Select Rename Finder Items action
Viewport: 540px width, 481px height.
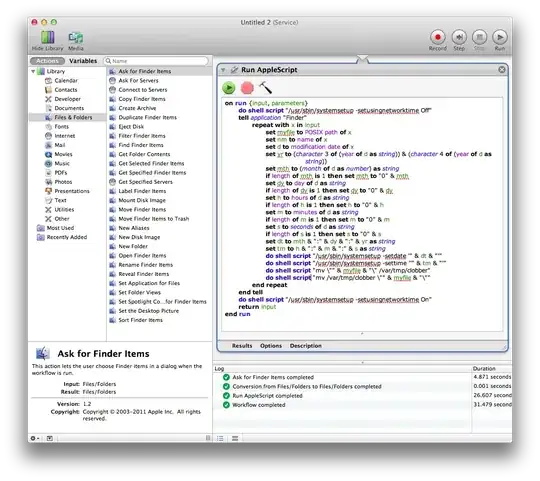tap(145, 265)
